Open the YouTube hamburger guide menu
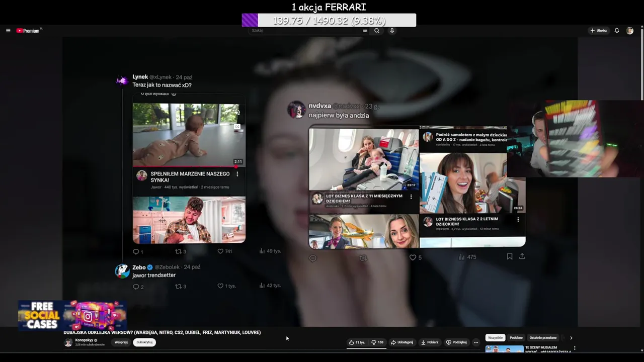This screenshot has height=362, width=644. tap(8, 31)
